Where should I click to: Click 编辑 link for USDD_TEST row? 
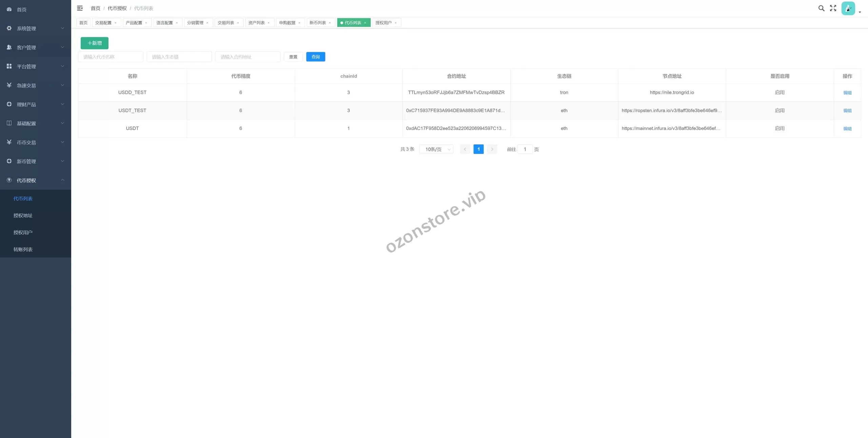click(x=847, y=93)
